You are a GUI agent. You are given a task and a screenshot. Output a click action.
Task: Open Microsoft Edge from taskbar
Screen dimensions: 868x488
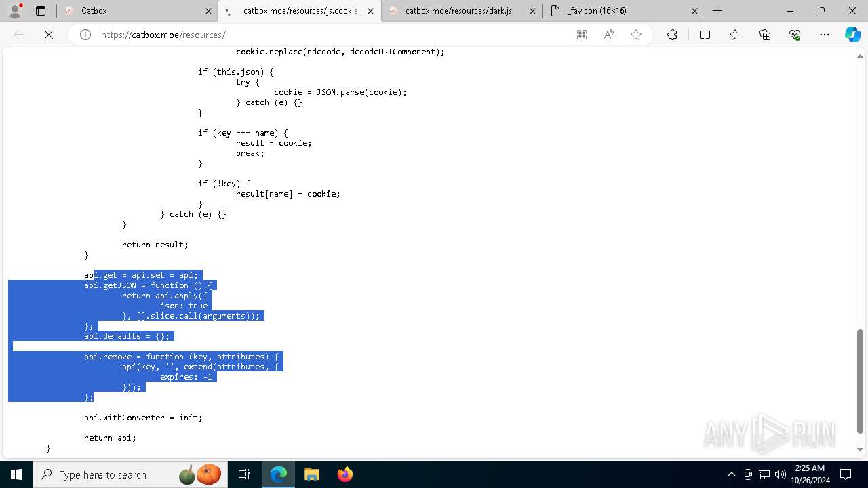click(279, 474)
